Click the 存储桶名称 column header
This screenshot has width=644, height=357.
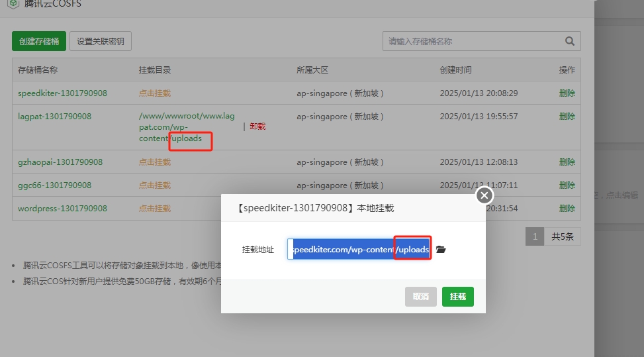point(38,70)
